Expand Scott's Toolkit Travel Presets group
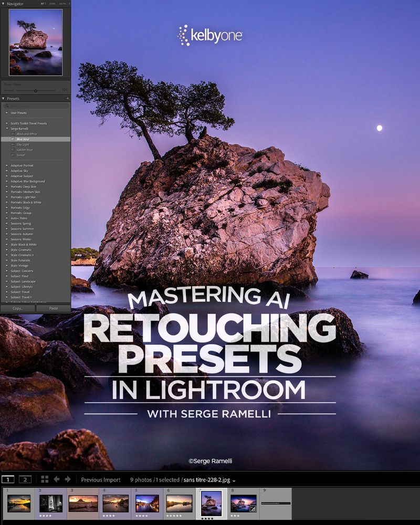 tap(7, 123)
